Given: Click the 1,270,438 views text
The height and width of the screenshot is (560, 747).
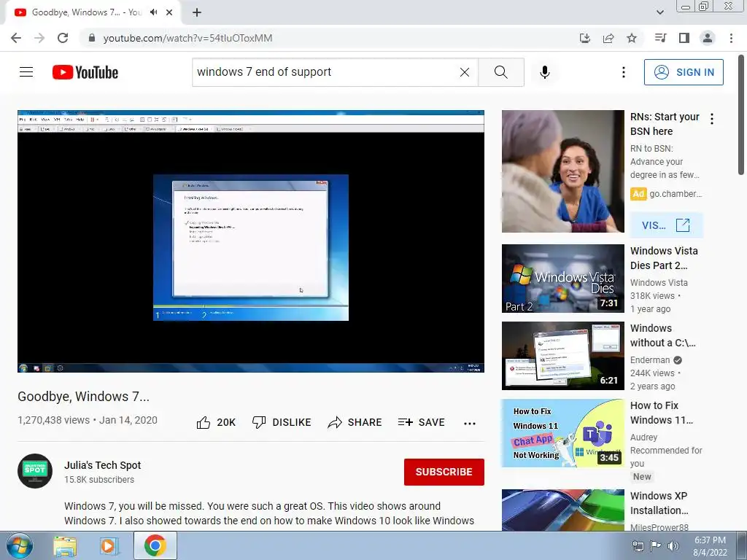Looking at the screenshot, I should [53, 420].
